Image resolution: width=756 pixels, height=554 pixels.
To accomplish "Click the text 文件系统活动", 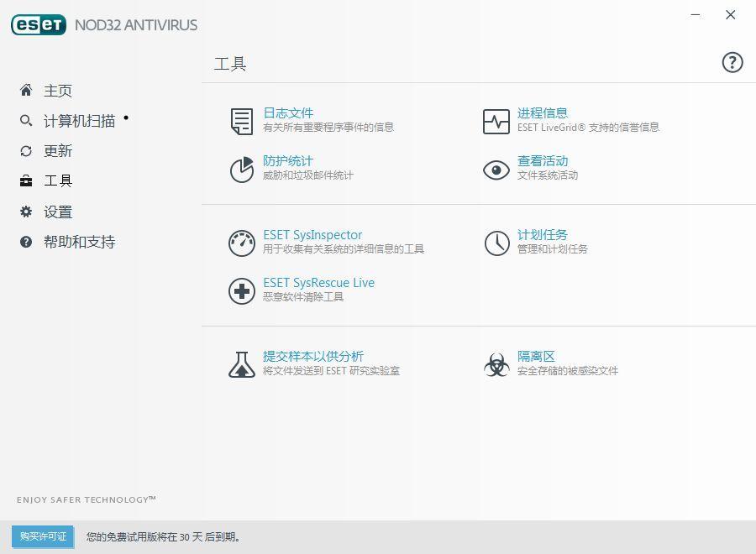I will pyautogui.click(x=548, y=175).
